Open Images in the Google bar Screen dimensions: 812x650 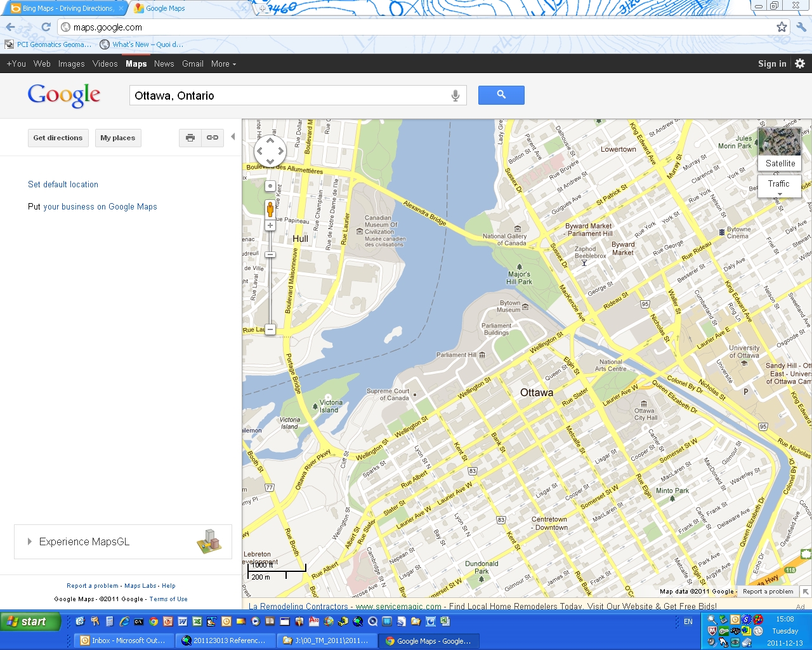click(71, 63)
